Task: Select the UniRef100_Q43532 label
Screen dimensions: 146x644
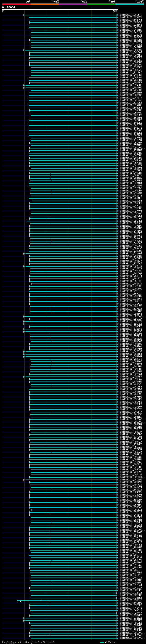Action: [131, 352]
